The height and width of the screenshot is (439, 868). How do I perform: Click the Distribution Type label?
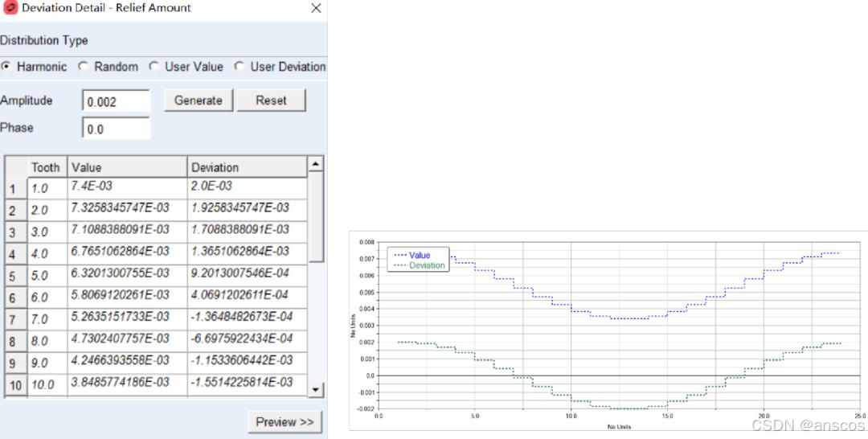43,40
